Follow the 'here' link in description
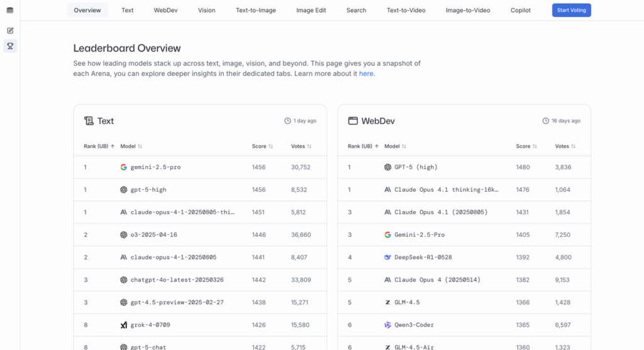The image size is (644, 350). 366,74
